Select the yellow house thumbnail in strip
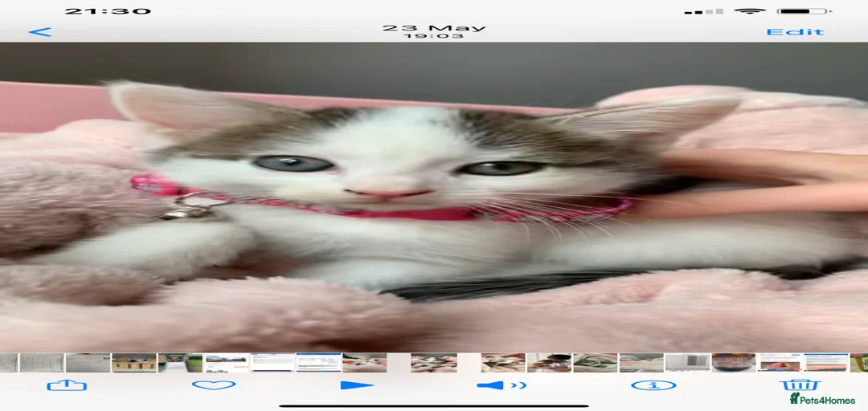 coord(134,363)
